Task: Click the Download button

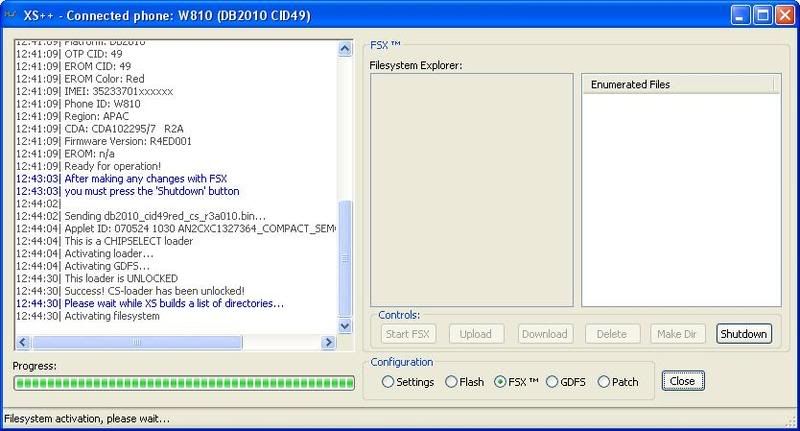Action: 544,334
